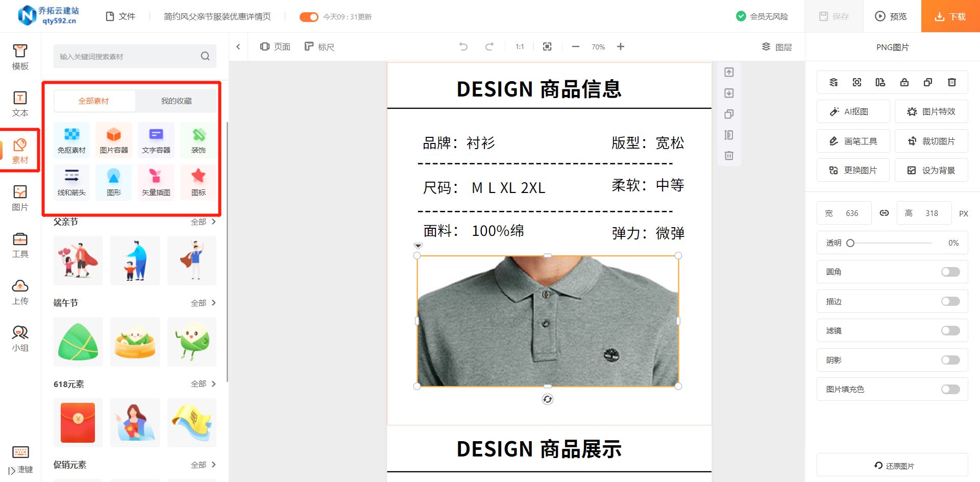The height and width of the screenshot is (482, 980).
Task: Enable the 图片填充色 fill color toggle
Action: coord(950,389)
